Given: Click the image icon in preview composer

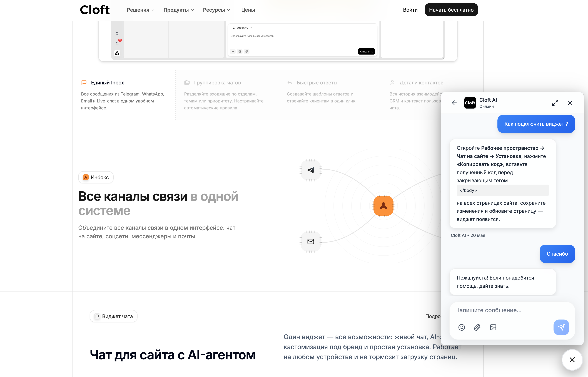Looking at the screenshot, I should click(x=240, y=51).
